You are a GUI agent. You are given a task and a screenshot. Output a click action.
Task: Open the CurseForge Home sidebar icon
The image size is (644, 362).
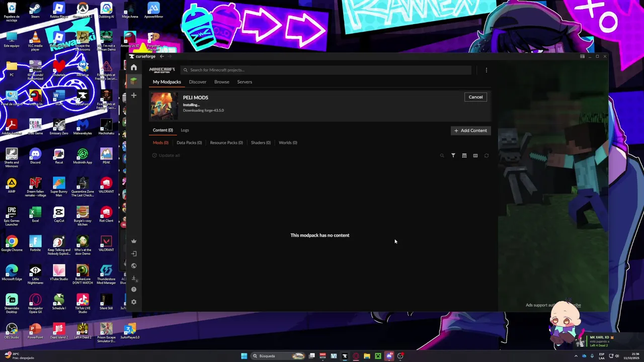tap(133, 67)
